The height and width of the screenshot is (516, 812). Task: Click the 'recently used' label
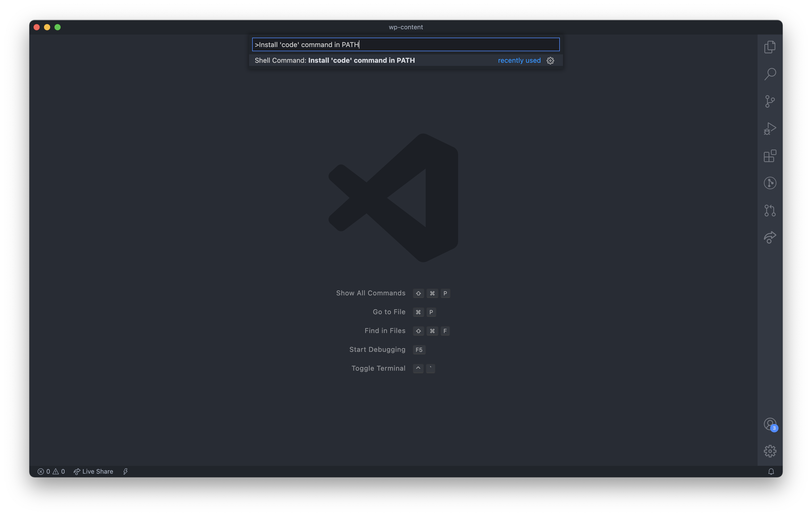coord(519,60)
